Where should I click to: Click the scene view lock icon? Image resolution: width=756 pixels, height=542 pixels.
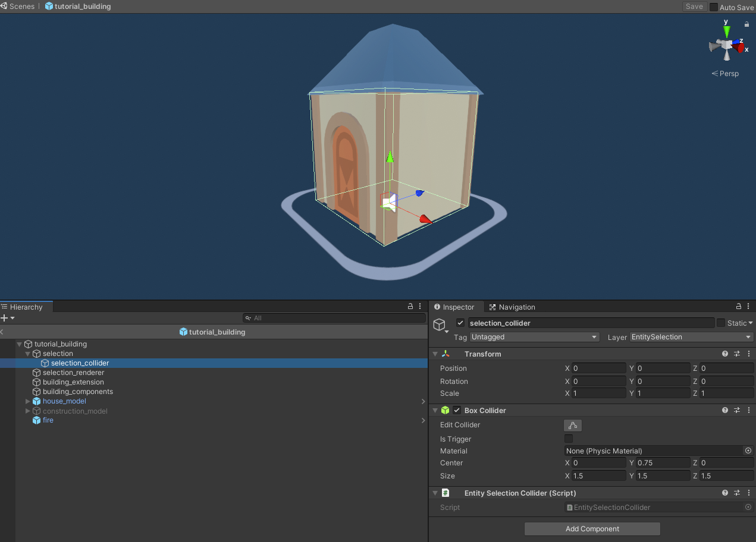pos(746,24)
